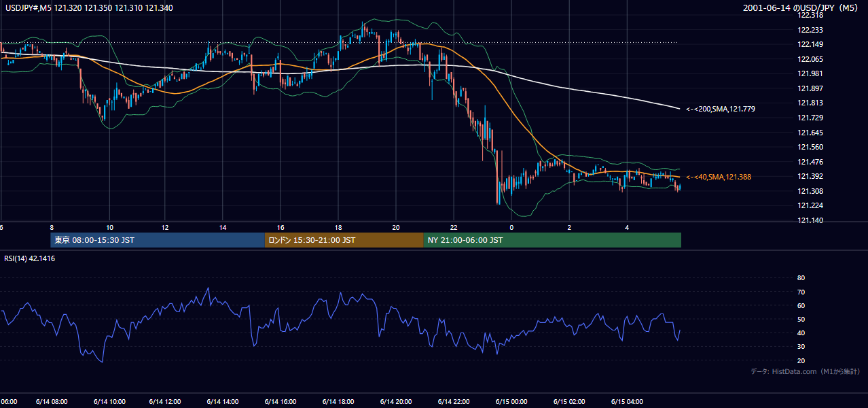Viewport: 868px width, 408px height.
Task: Click the 6/14 08:00 time axis label
Action: tap(52, 401)
